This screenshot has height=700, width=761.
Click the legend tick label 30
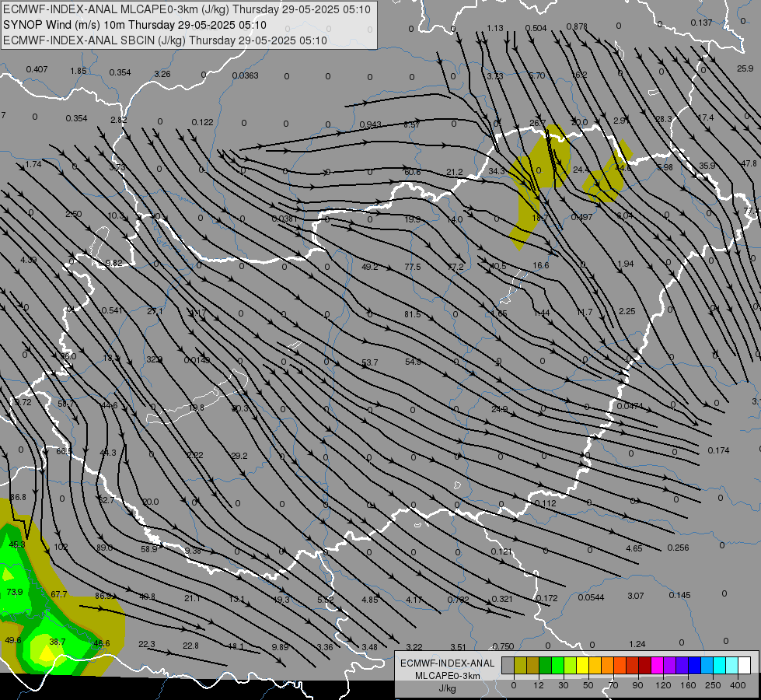coord(563,685)
